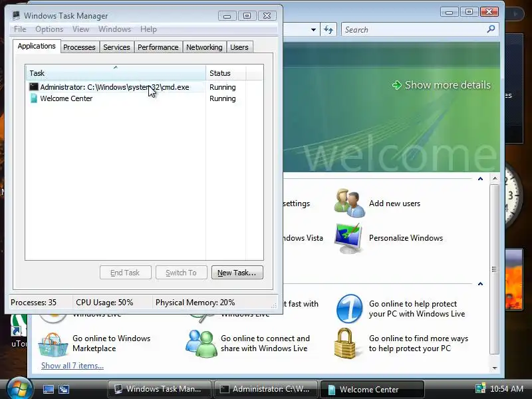Click the Personalize Windows monitor icon
532x399 pixels.
pos(348,238)
